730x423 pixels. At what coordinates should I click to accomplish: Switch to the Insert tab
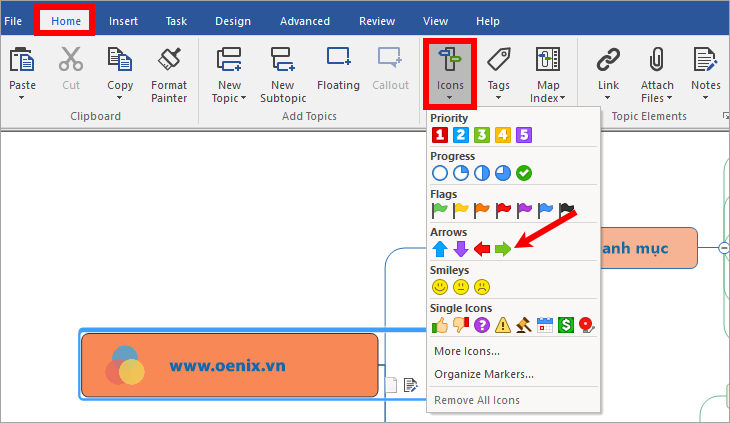(x=123, y=21)
